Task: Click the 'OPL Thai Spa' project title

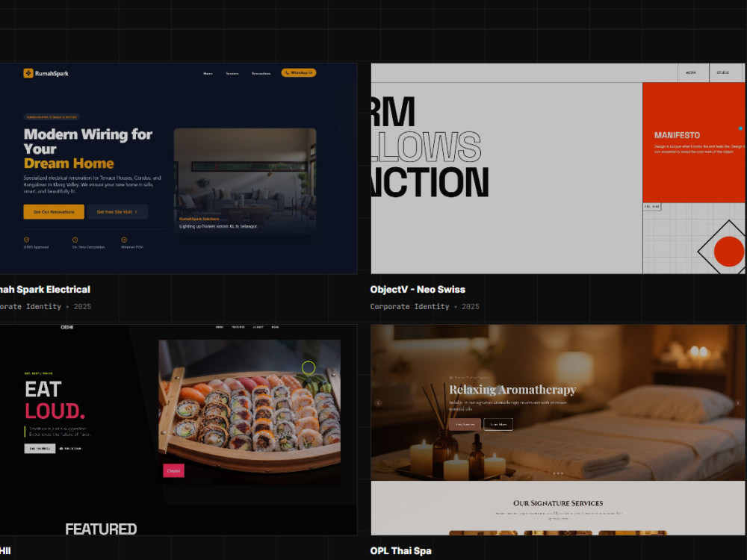Action: (x=400, y=551)
